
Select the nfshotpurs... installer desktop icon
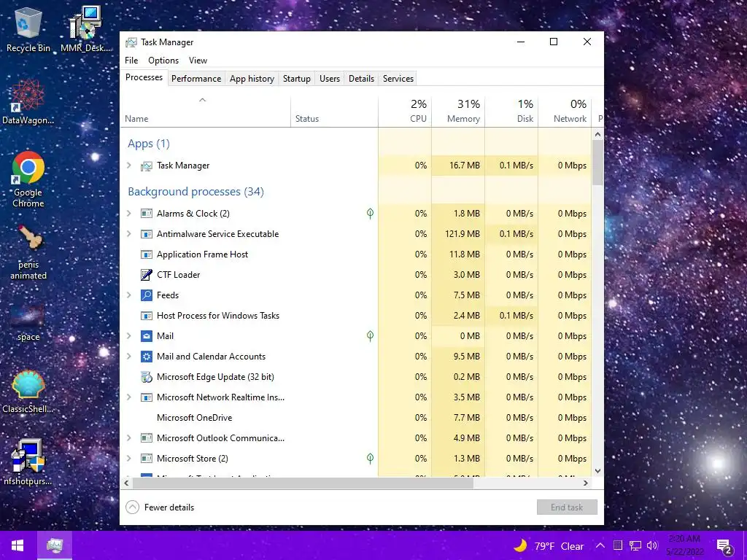[x=28, y=462]
